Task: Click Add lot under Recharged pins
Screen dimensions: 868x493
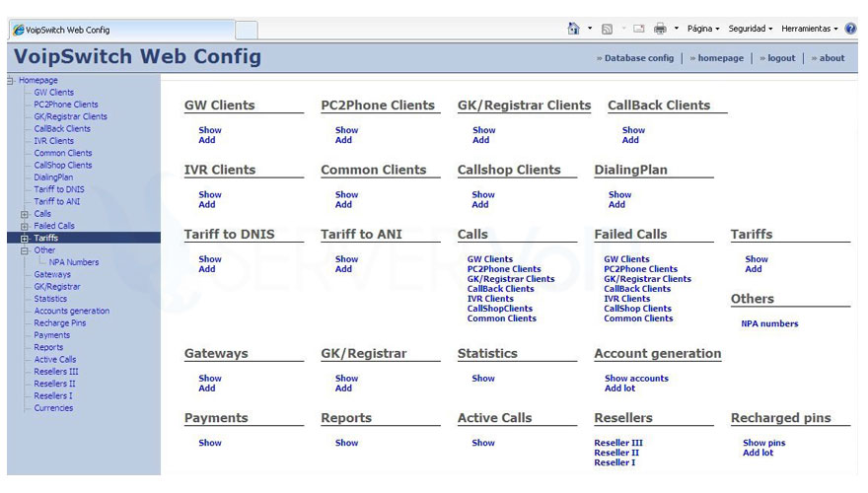Action: point(758,453)
